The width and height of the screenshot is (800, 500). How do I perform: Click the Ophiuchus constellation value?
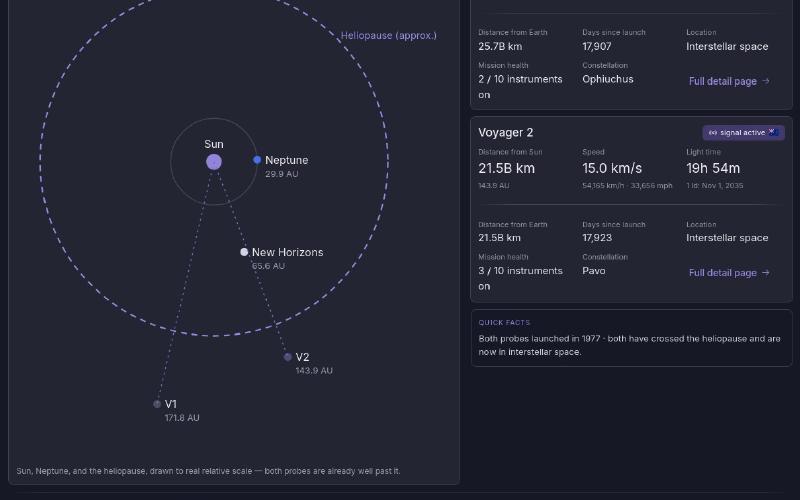608,80
